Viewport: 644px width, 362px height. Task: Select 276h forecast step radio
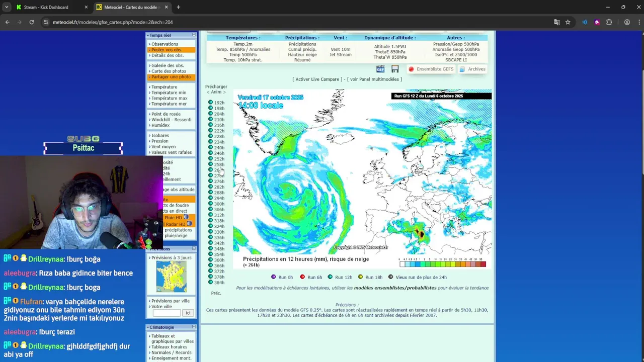tap(210, 182)
